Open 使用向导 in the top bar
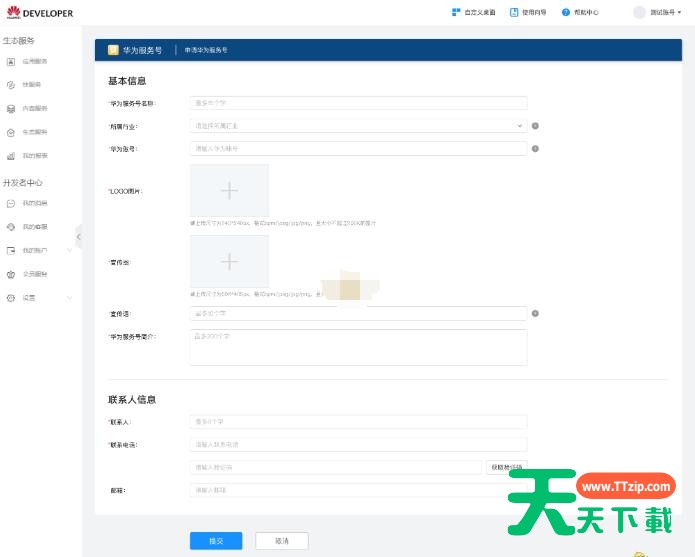The width and height of the screenshot is (695, 557). (x=528, y=12)
